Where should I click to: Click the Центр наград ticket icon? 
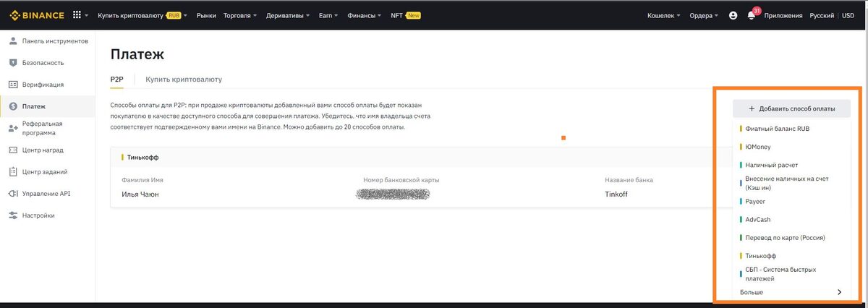coord(13,150)
